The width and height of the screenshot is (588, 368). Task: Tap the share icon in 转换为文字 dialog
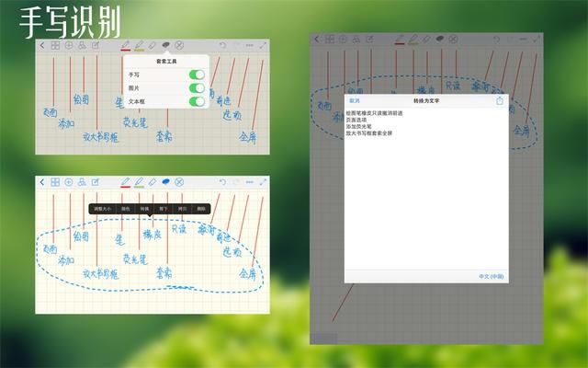click(499, 100)
